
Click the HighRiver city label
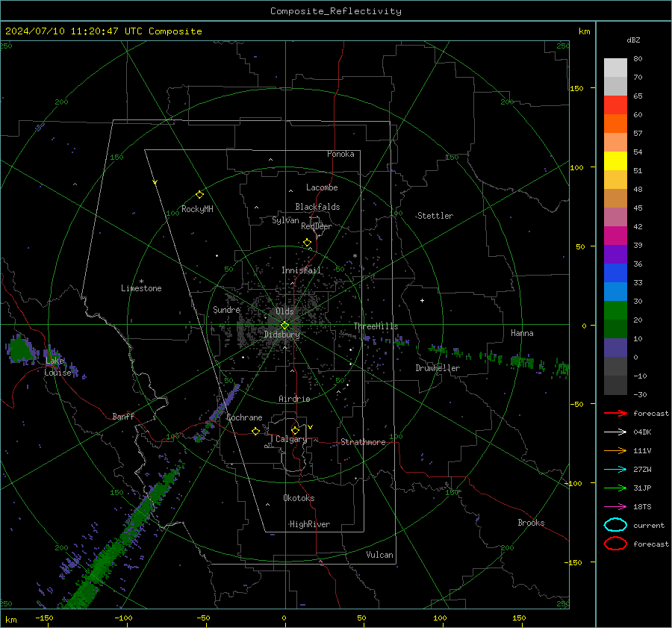(x=310, y=524)
